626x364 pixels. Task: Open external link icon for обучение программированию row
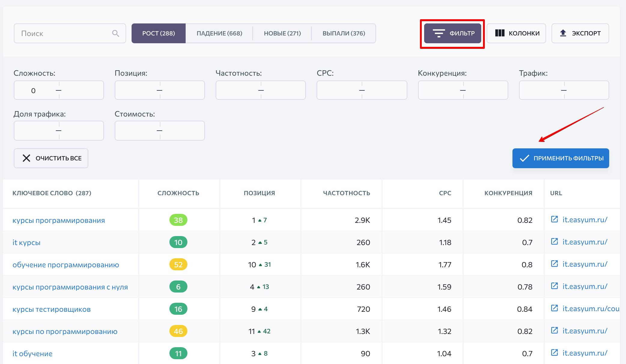555,264
